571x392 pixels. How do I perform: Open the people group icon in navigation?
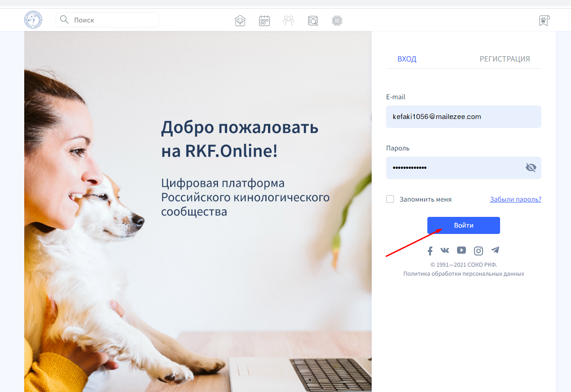289,21
